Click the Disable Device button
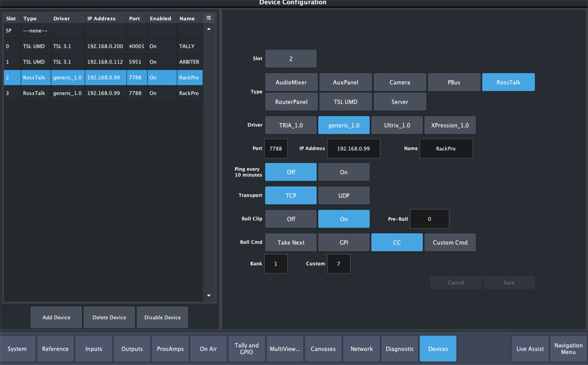This screenshot has height=365, width=588. click(162, 317)
